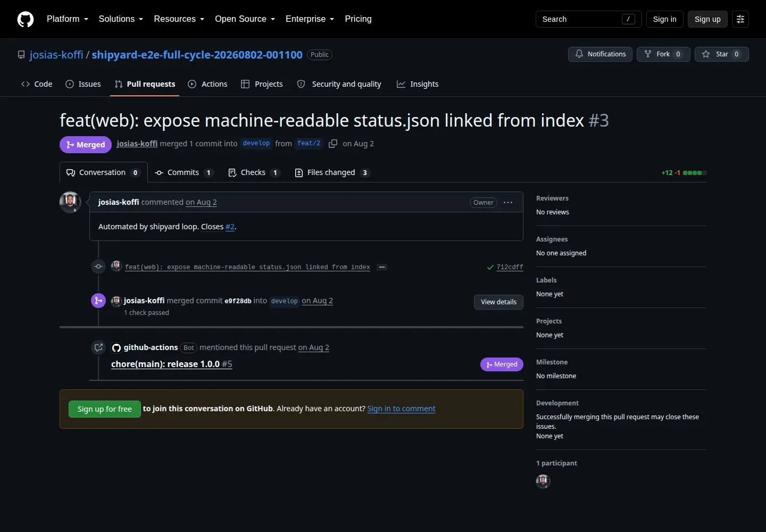The width and height of the screenshot is (766, 532).
Task: Click View details for the merge
Action: 499,302
